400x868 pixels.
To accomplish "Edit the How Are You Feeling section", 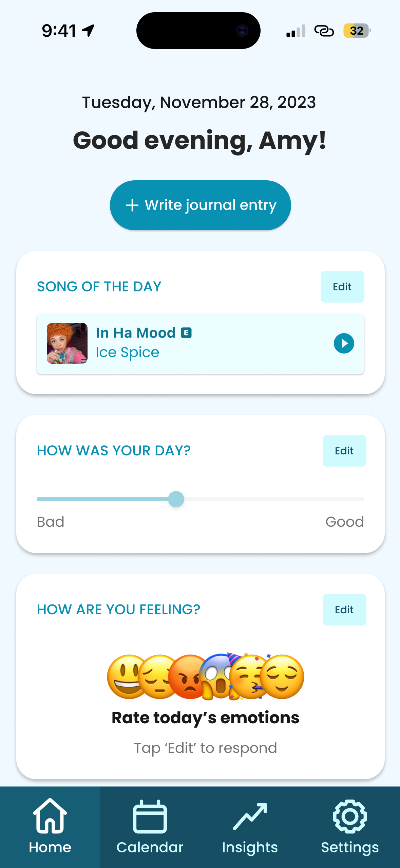I will point(344,610).
